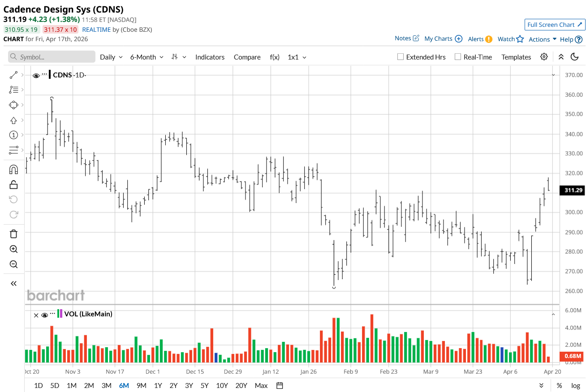Hide the CDNS series with eye icon
This screenshot has width=586, height=392.
click(36, 76)
